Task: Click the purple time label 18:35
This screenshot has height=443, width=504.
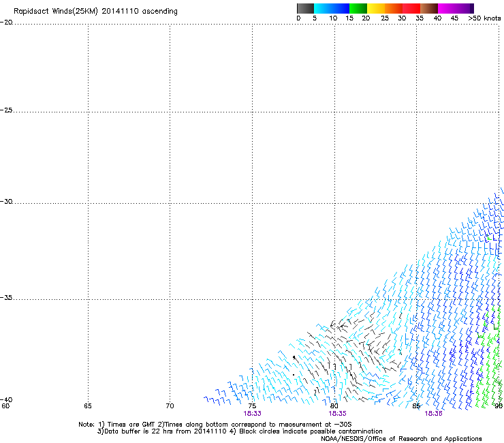Action: (x=337, y=414)
